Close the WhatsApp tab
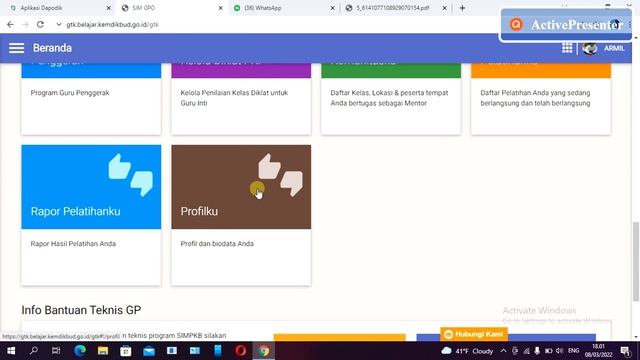640x360 pixels. [332, 8]
